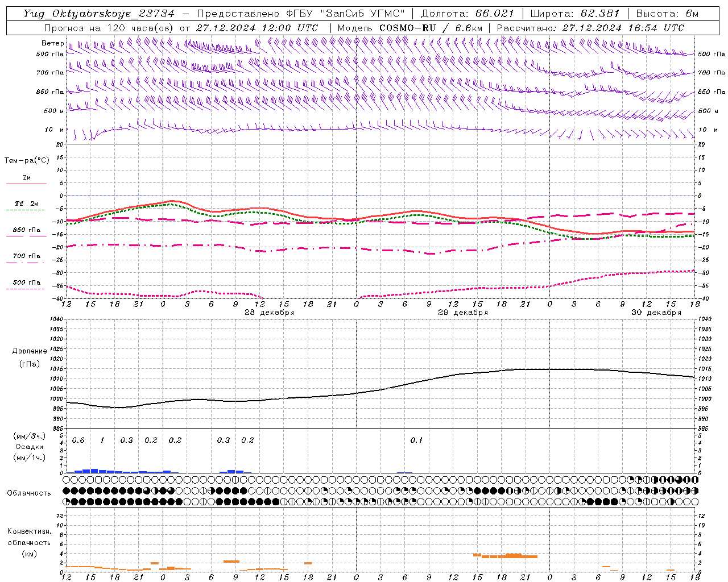This screenshot has width=728, height=582.
Task: Select the Широта: 62.381 value
Action: [x=574, y=14]
